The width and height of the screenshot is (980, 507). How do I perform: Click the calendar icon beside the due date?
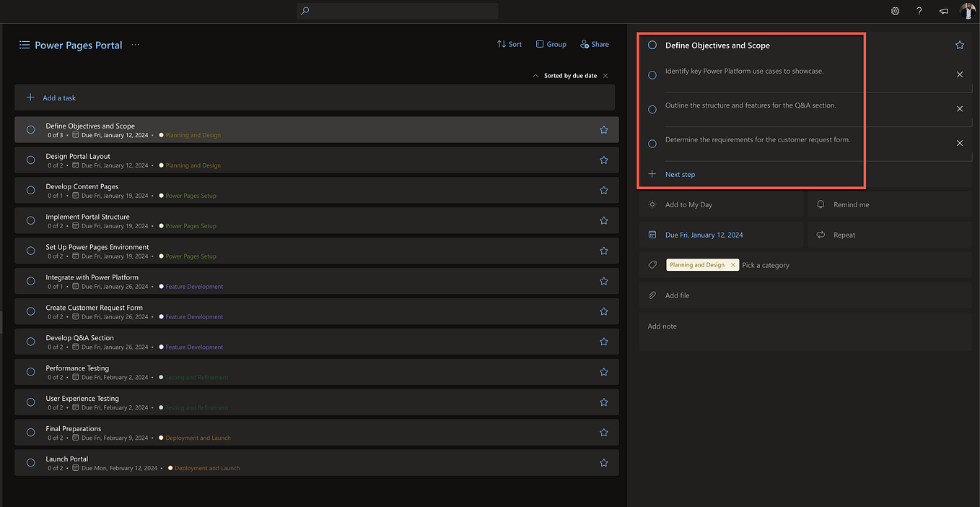[x=652, y=235]
